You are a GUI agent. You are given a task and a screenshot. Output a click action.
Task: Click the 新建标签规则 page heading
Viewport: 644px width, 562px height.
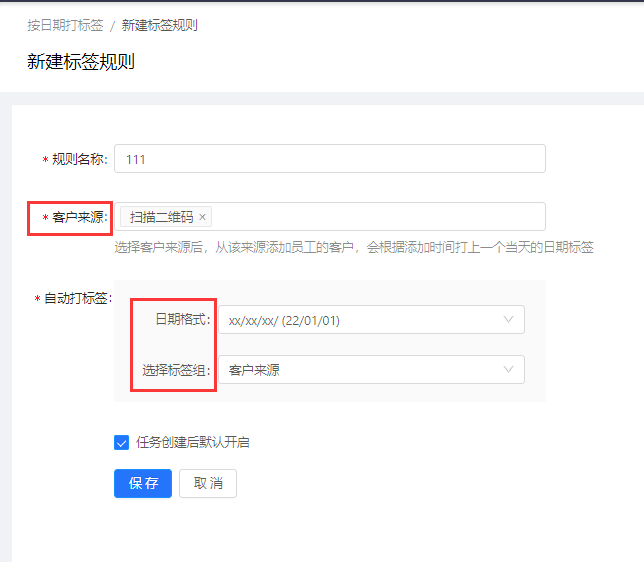click(x=81, y=62)
